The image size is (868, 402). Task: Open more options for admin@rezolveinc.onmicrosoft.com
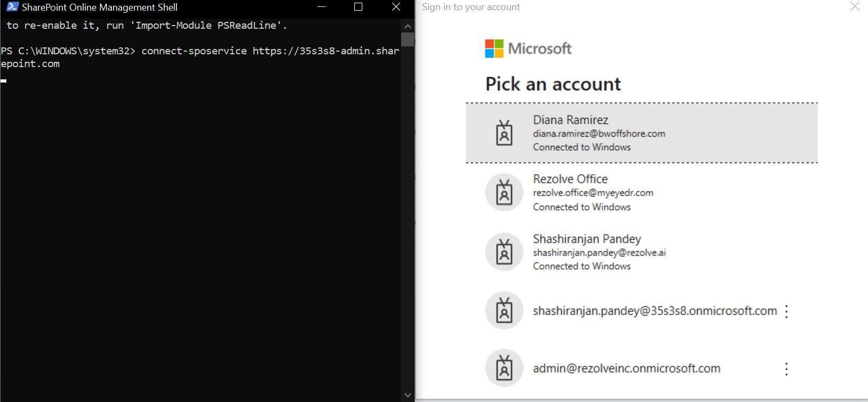pos(786,369)
